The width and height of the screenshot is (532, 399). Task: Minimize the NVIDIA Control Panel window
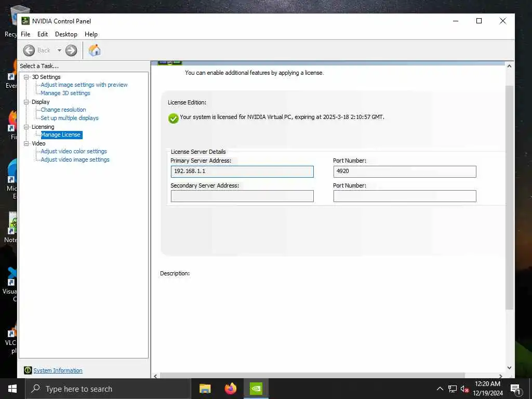(x=456, y=21)
